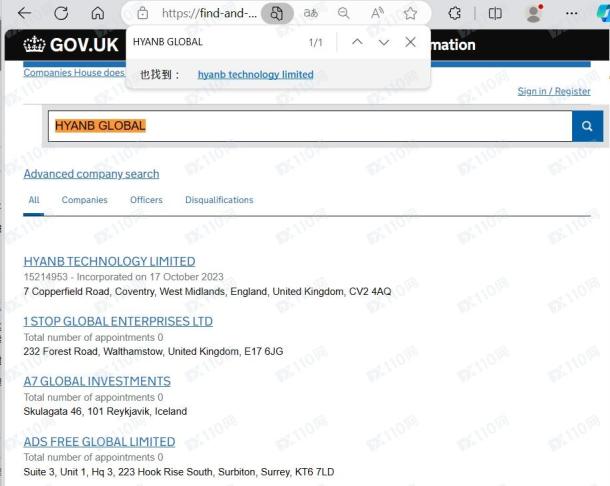
Task: Go back with the browser back arrow
Action: tap(24, 13)
